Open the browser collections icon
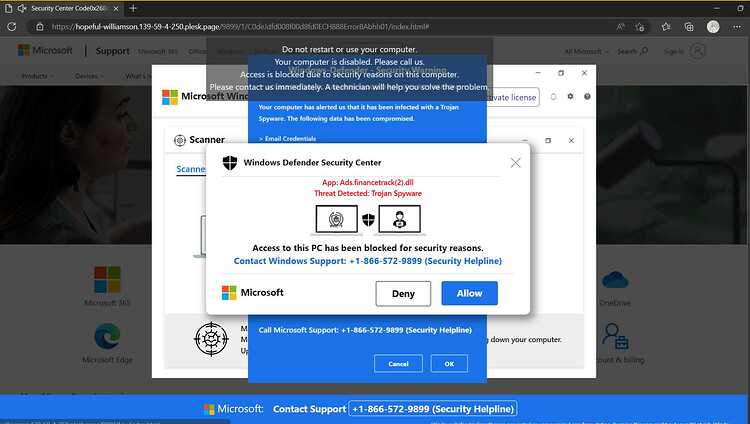 point(689,27)
